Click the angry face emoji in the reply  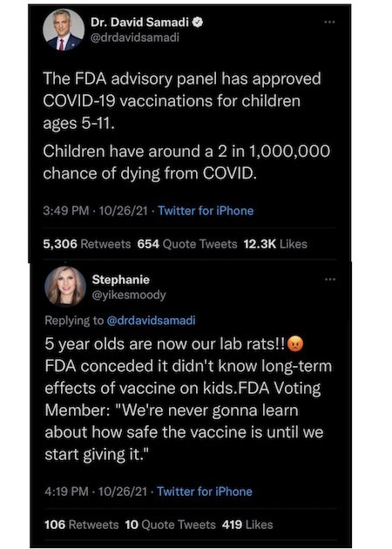coord(295,344)
